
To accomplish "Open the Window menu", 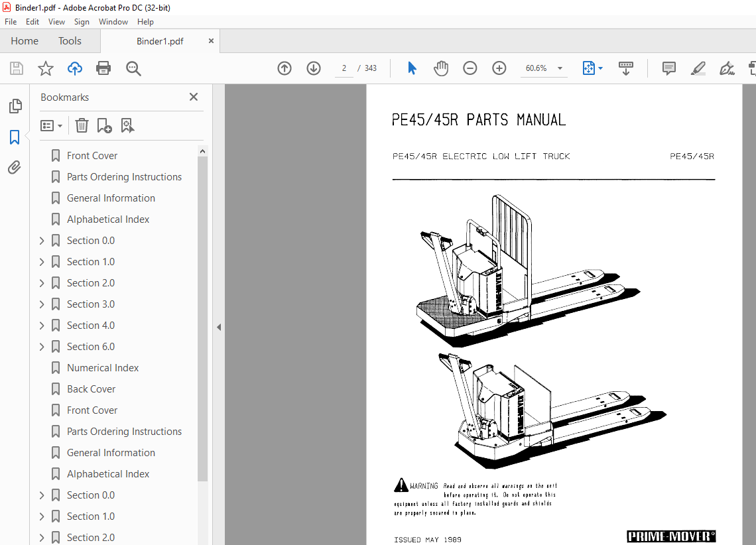I will pos(113,22).
